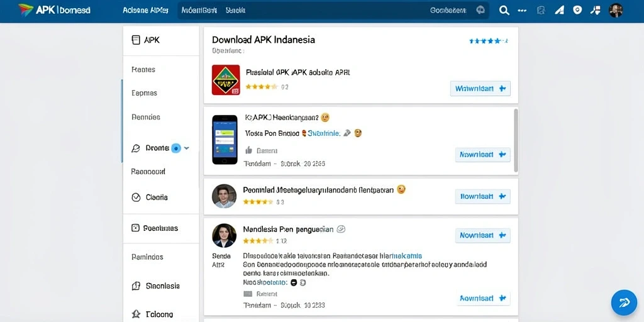Click Download button beside Nandlesia Pen penguenian
Screen dimensions: 644x322
tap(482, 235)
